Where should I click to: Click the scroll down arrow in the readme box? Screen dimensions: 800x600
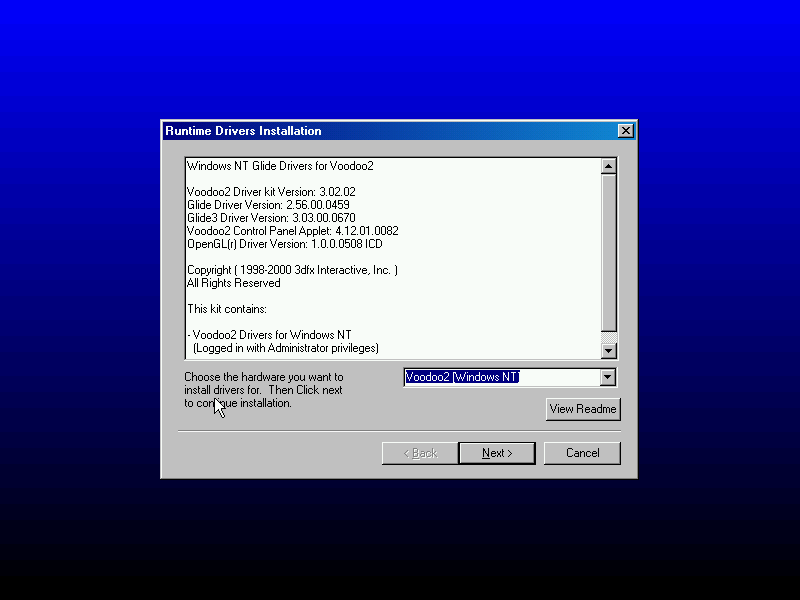click(x=608, y=350)
